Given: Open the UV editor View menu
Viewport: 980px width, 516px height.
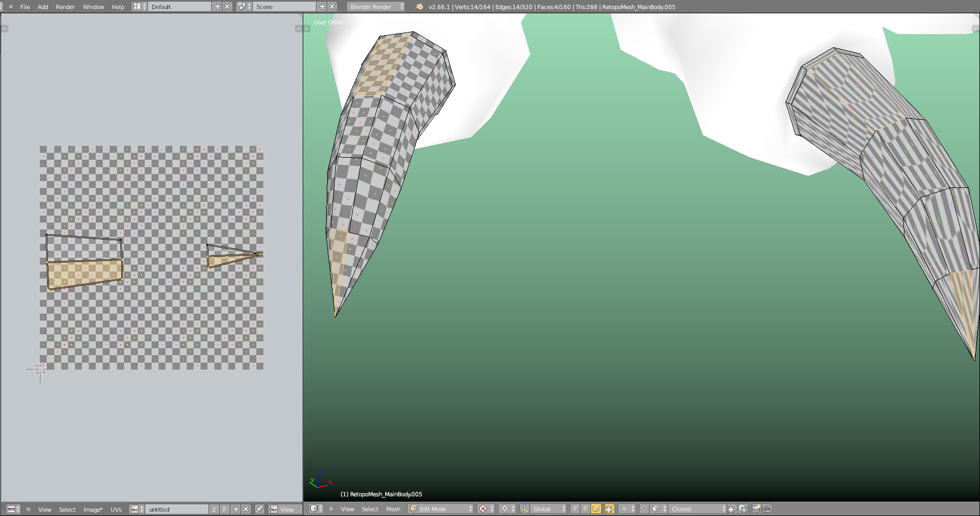Looking at the screenshot, I should (x=45, y=510).
